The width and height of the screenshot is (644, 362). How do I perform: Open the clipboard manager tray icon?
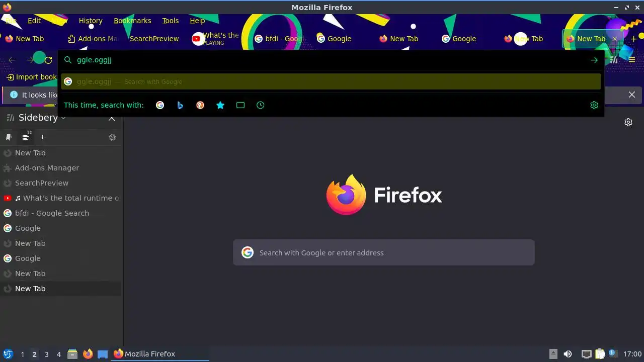coord(600,354)
